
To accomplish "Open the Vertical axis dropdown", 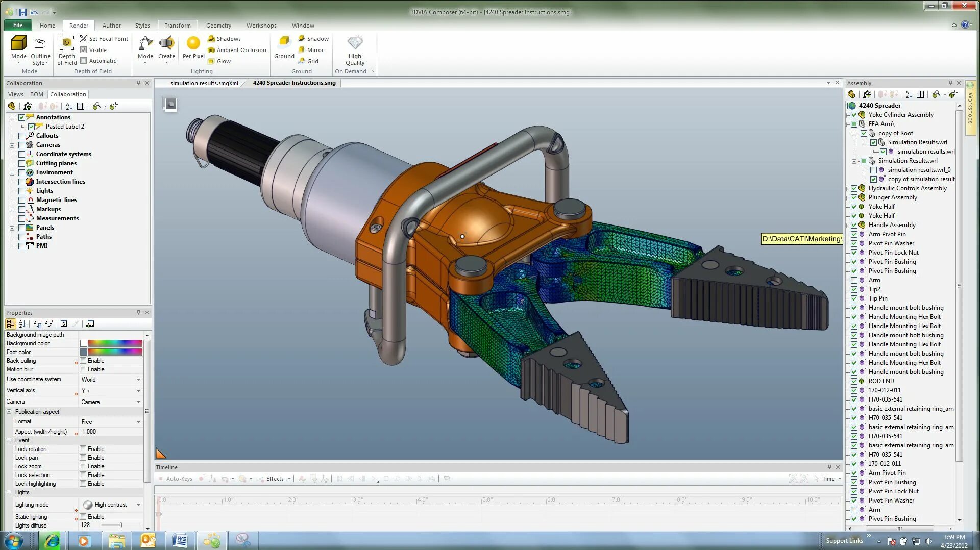I will point(138,391).
